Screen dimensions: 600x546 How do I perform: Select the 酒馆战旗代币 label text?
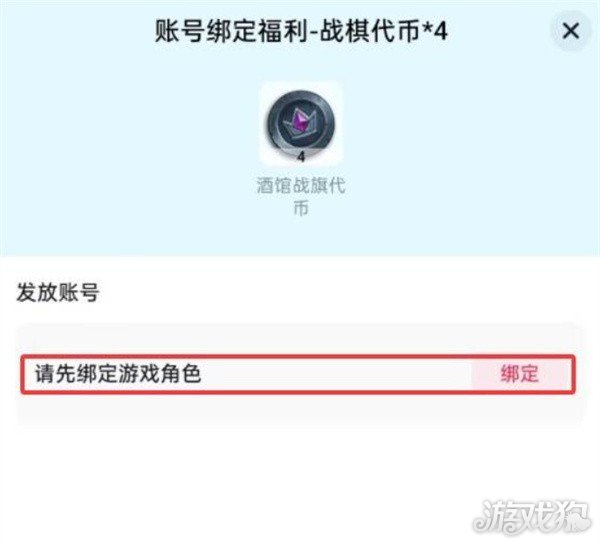coord(301,186)
